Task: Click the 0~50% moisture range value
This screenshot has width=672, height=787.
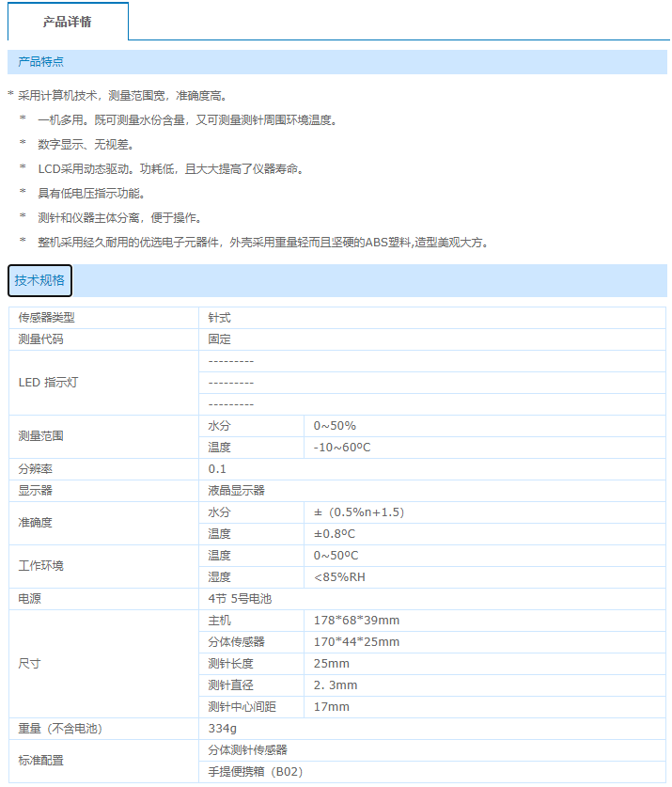Action: tap(335, 426)
